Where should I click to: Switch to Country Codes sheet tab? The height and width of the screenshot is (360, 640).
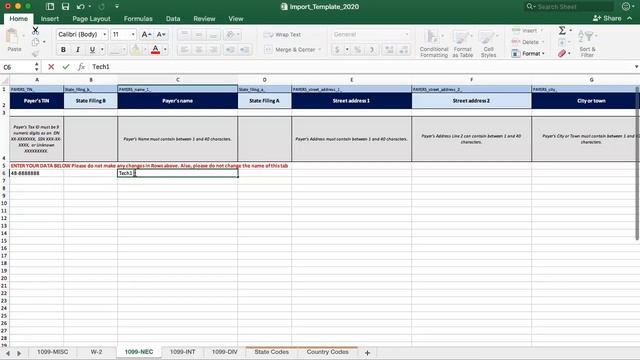pos(327,352)
